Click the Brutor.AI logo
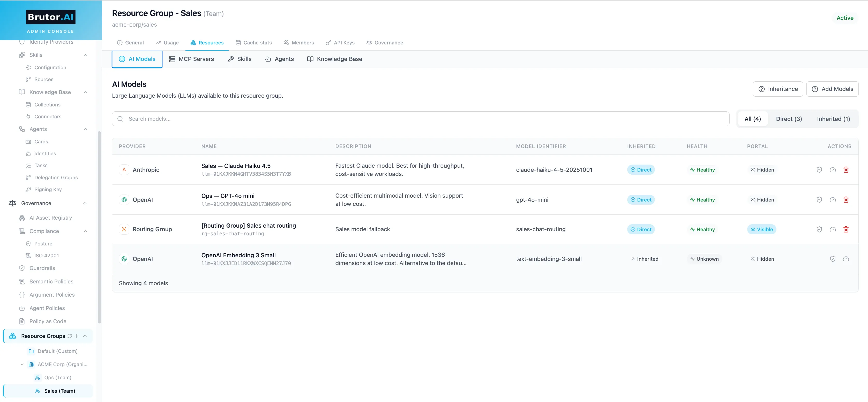 point(50,17)
